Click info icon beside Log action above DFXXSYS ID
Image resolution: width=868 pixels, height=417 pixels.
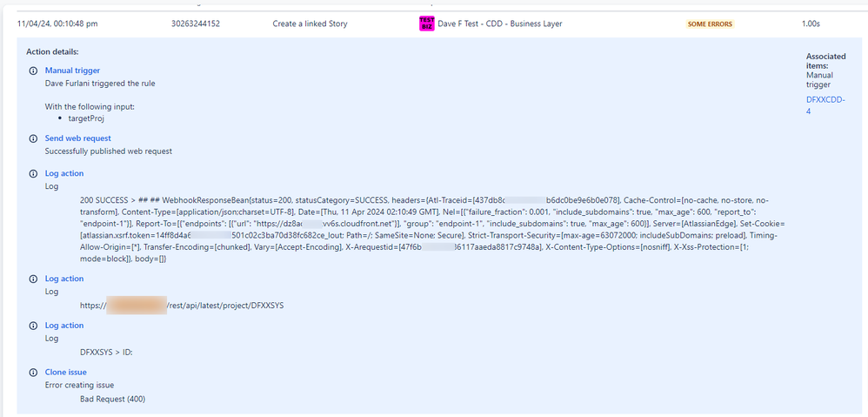(33, 326)
